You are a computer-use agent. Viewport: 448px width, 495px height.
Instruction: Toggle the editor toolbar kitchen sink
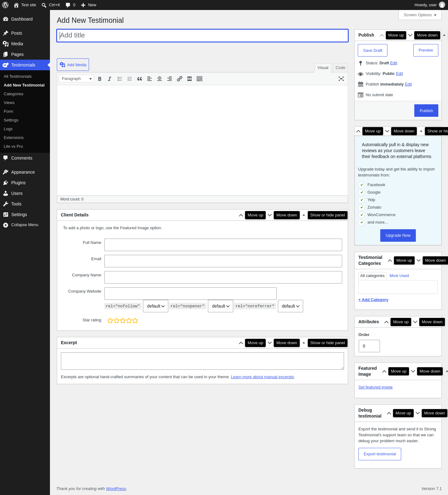[199, 79]
